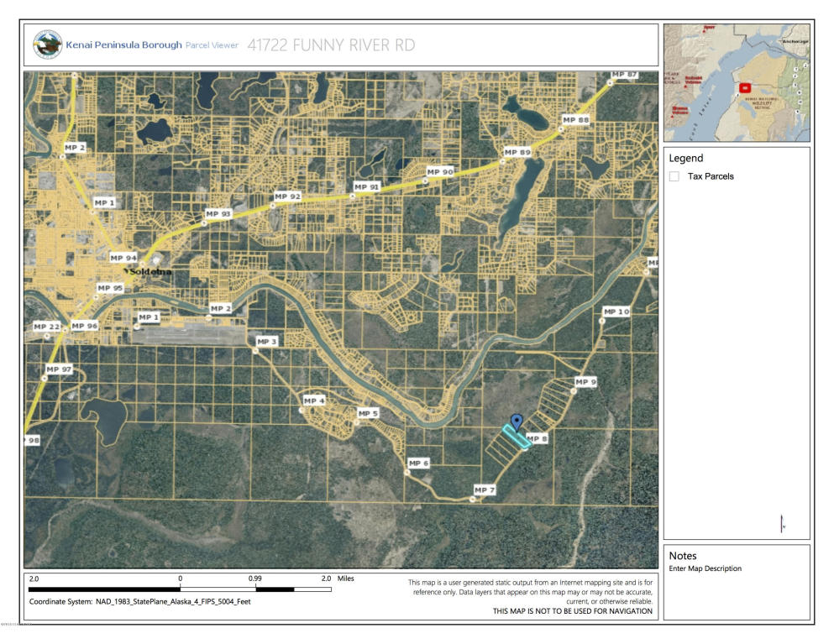
Task: Click the scale bar under the map
Action: [180, 589]
